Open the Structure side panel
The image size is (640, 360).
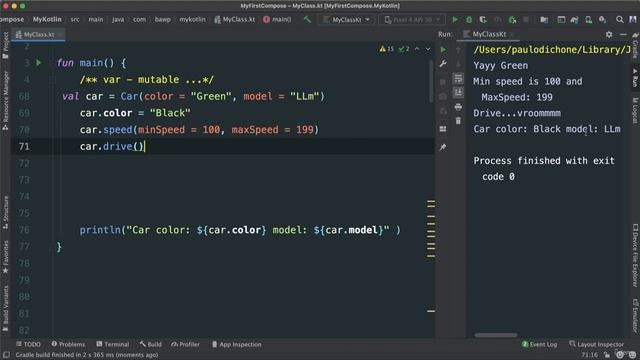tap(5, 213)
